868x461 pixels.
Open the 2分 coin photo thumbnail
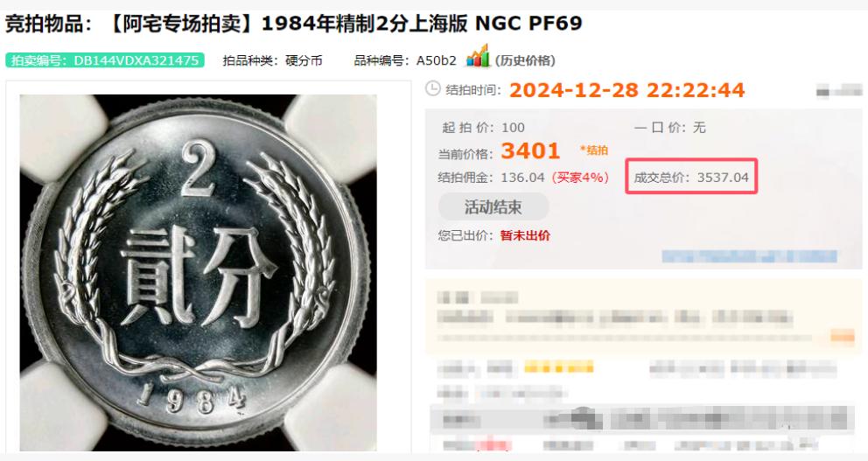click(x=198, y=272)
